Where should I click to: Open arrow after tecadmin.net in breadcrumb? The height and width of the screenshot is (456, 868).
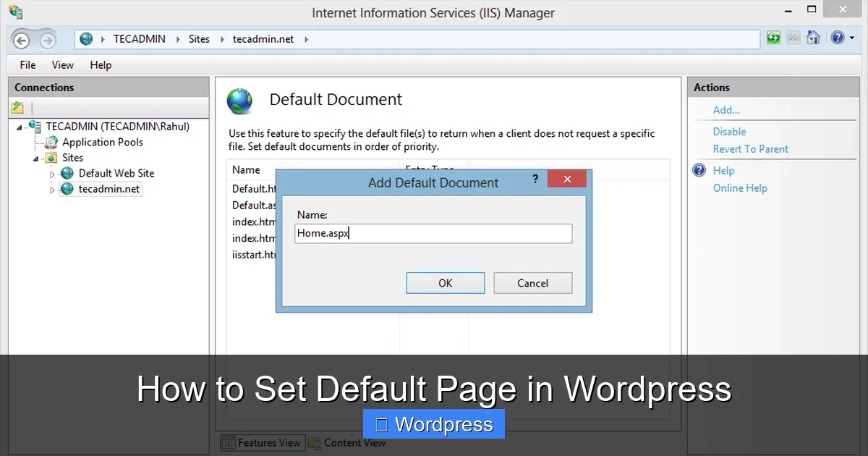(x=306, y=39)
